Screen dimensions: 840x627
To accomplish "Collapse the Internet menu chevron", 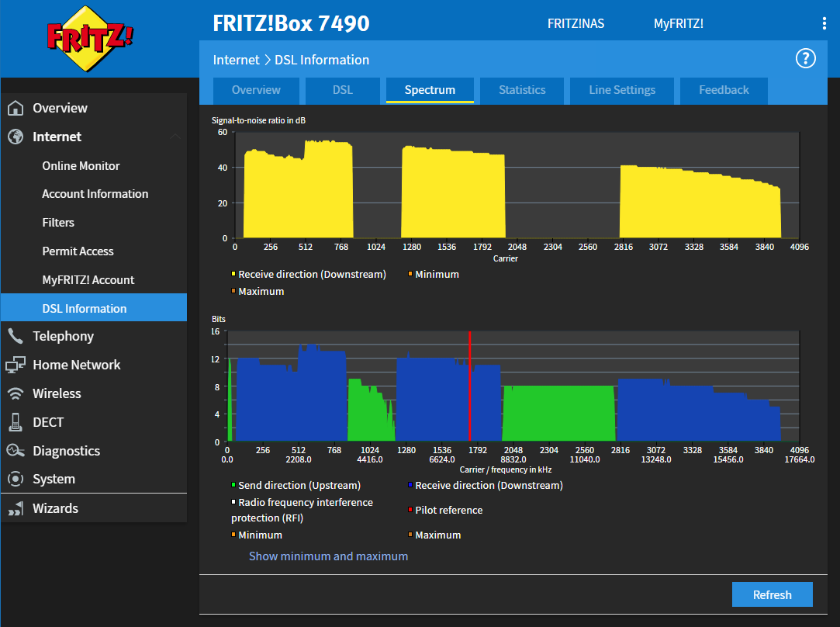I will pyautogui.click(x=175, y=137).
